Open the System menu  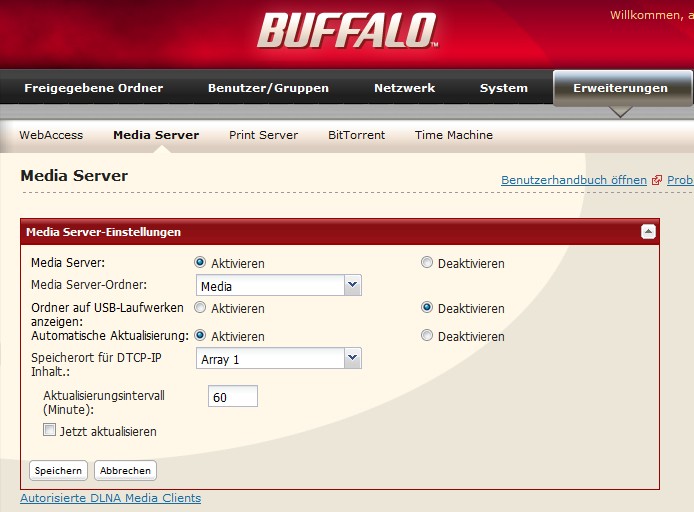tap(504, 88)
